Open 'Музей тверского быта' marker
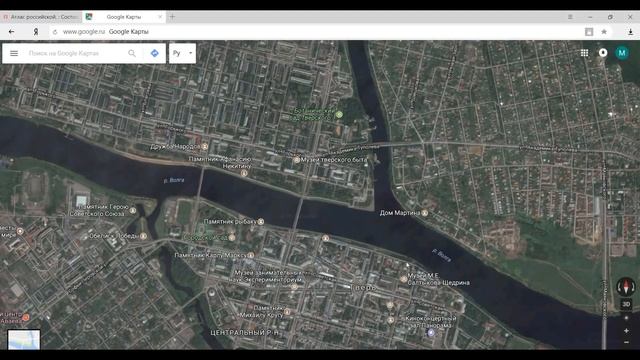 [297, 160]
